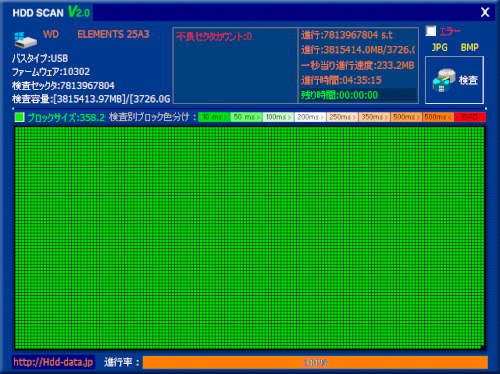The image size is (500, 374).
Task: Save result as BMP
Action: (470, 47)
